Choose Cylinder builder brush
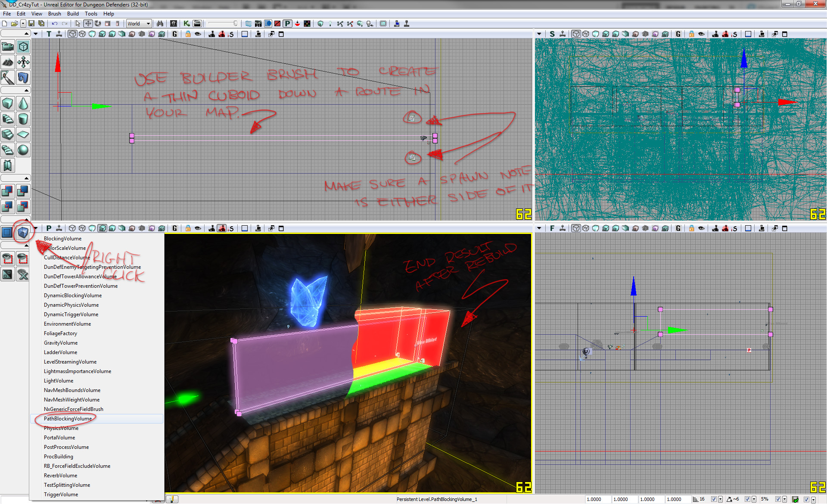827x504 pixels. [23, 119]
